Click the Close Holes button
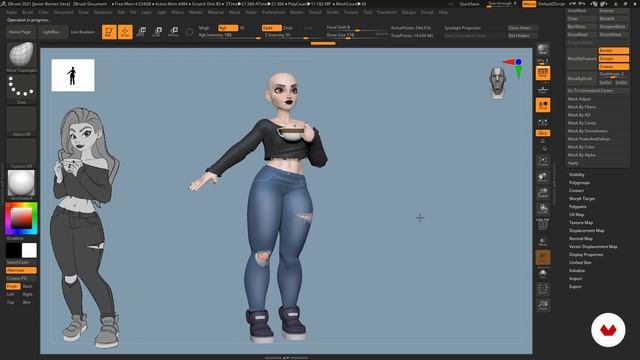This screenshot has width=640, height=360. point(522,28)
